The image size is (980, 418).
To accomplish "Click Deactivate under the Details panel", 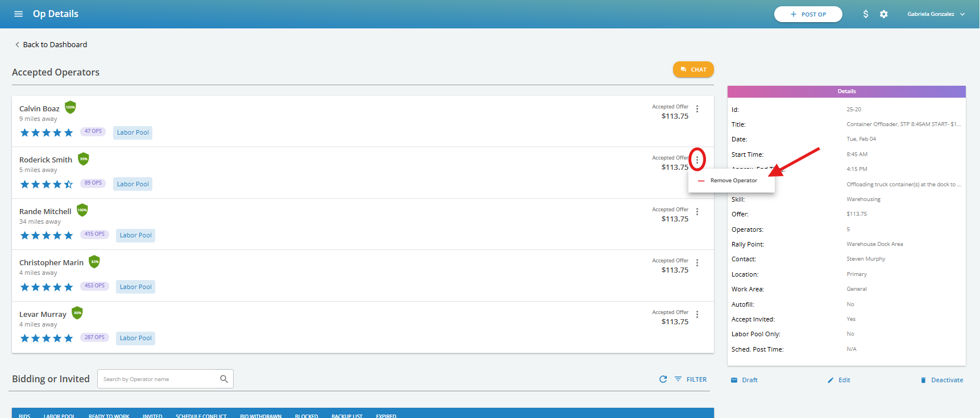I will point(941,380).
